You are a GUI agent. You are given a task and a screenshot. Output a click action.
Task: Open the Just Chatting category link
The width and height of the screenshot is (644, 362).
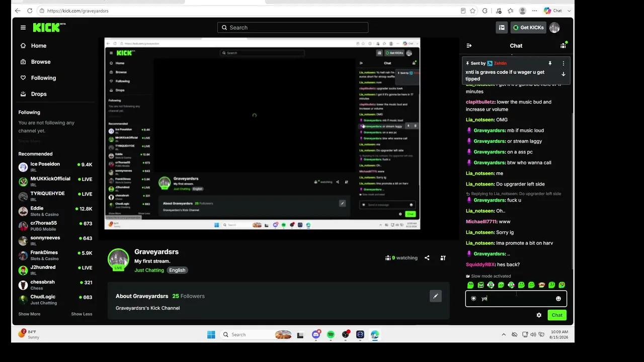[149, 270]
